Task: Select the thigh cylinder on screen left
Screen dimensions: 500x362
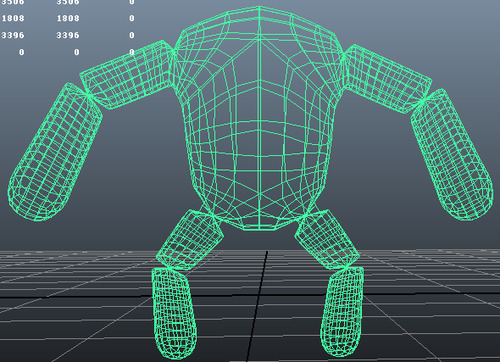Action: click(189, 239)
